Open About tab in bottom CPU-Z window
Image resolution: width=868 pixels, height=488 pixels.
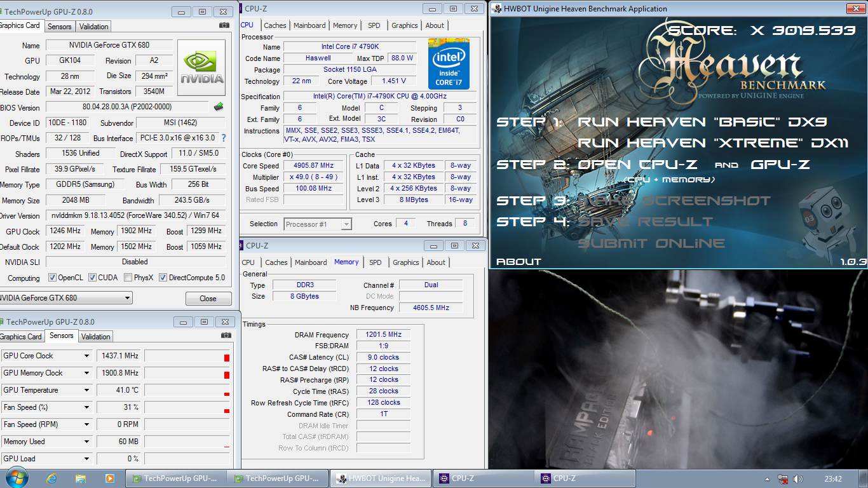(436, 262)
